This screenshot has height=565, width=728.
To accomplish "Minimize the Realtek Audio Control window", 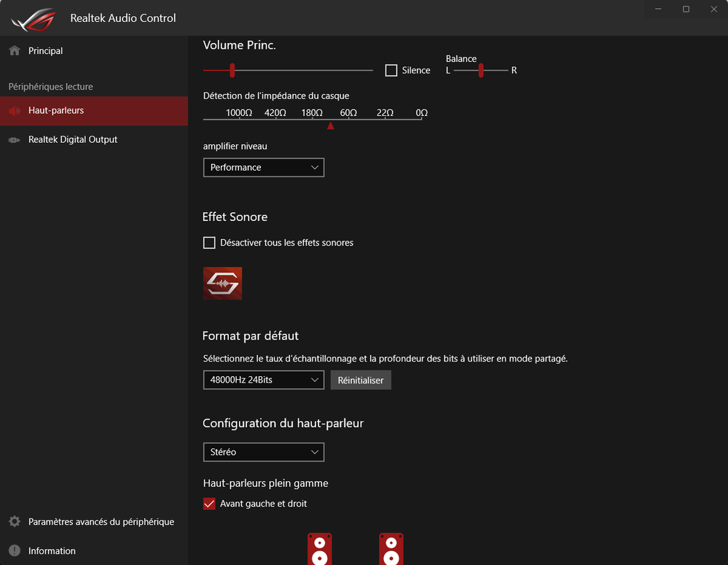I will pyautogui.click(x=658, y=9).
